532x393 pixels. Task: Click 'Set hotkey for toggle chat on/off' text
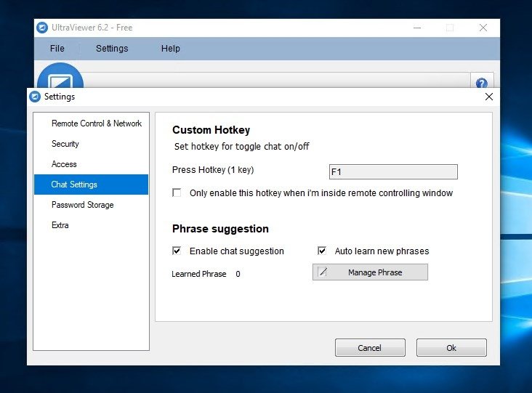(x=241, y=147)
